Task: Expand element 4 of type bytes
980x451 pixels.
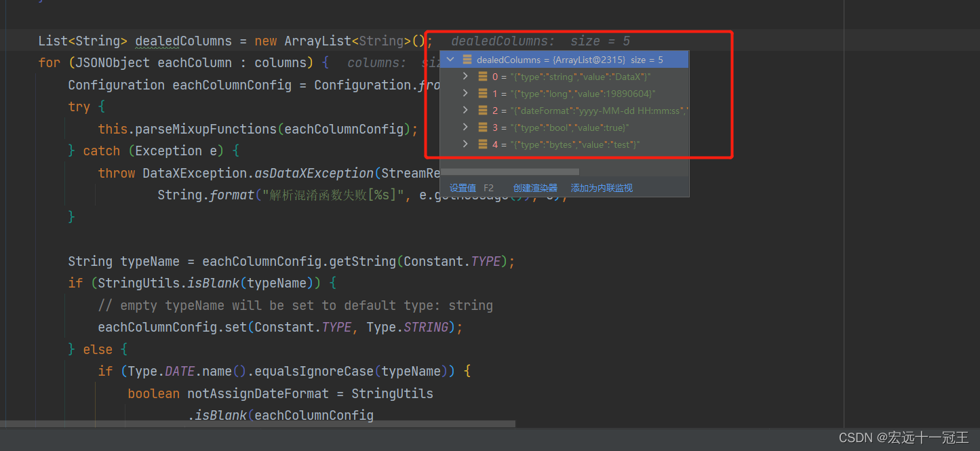Action: [x=465, y=144]
